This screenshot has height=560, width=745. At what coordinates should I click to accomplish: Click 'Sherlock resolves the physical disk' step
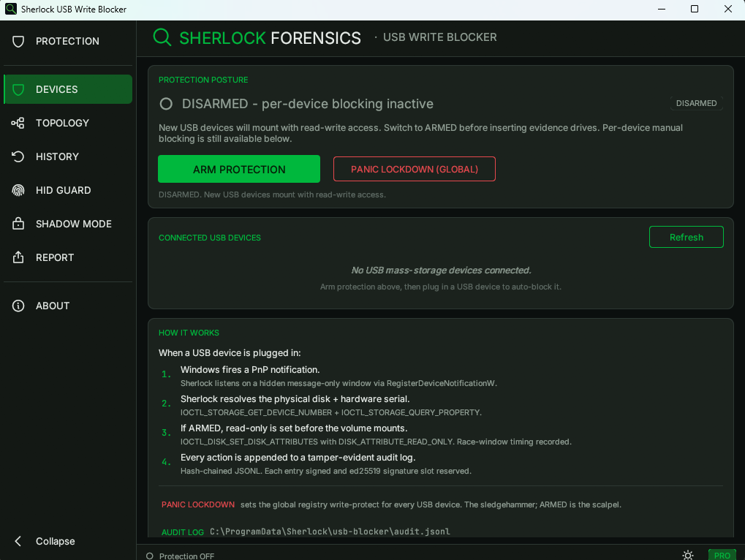(295, 399)
